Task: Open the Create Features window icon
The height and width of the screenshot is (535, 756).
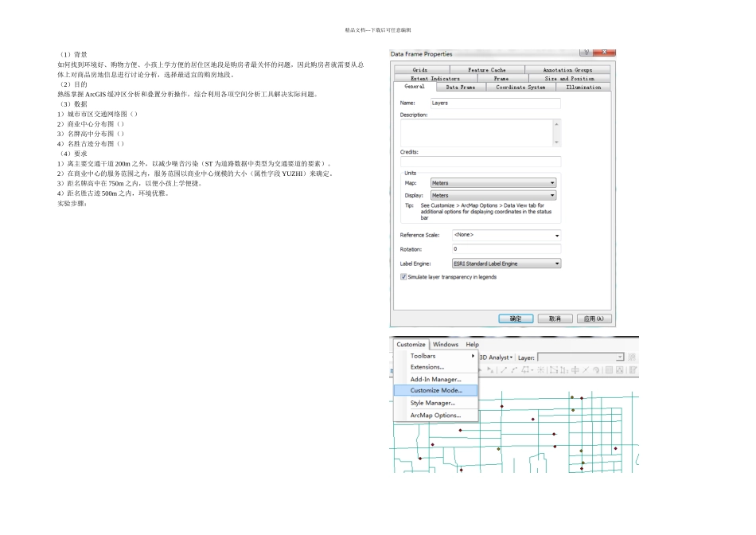Action: 633,370
